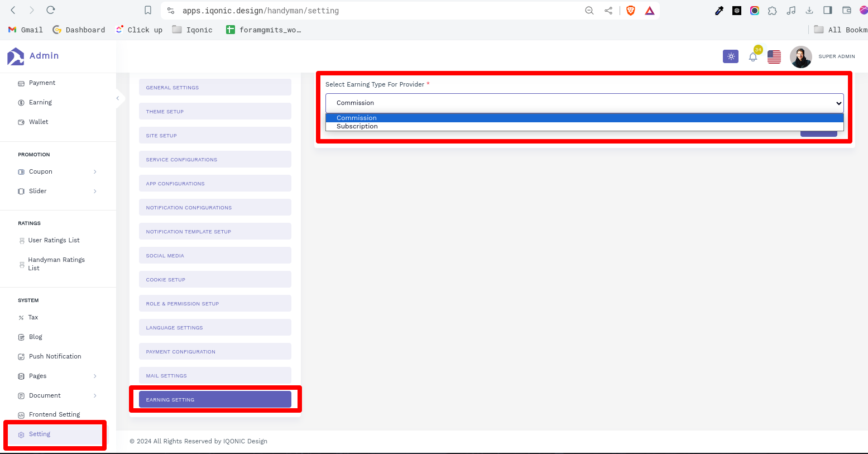Click the address bar URL
868x454 pixels.
coord(261,11)
